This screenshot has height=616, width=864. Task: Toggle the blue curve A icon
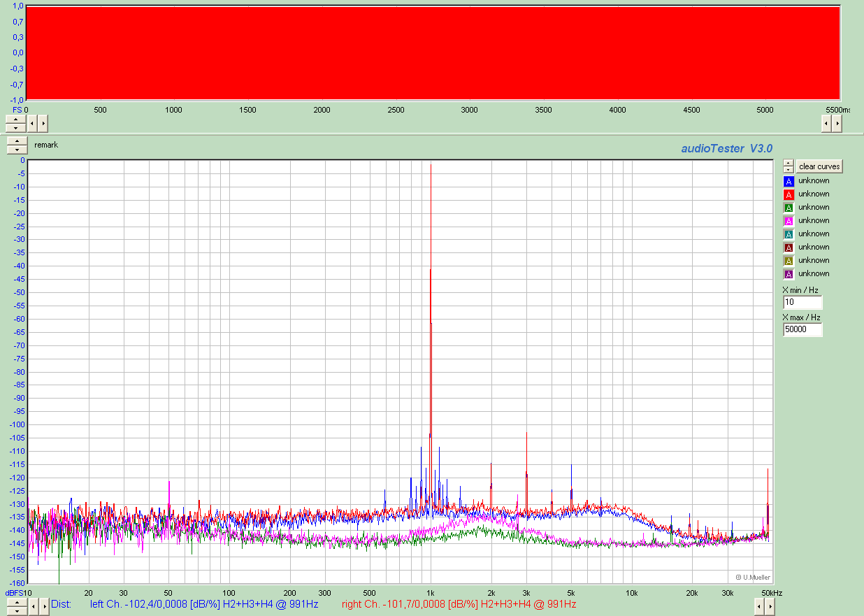tap(789, 181)
